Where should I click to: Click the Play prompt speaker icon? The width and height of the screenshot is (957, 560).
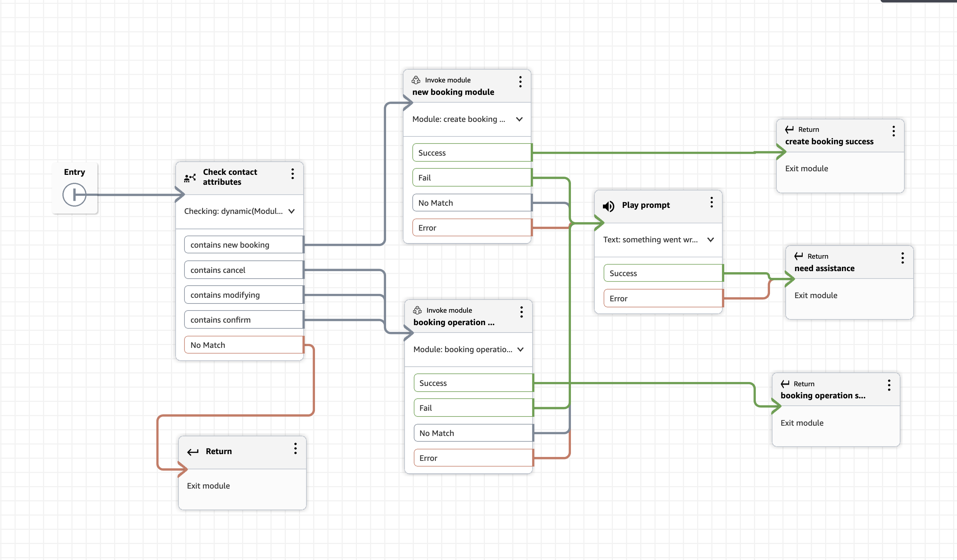tap(609, 206)
